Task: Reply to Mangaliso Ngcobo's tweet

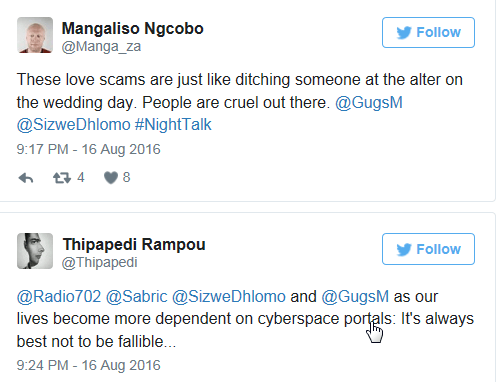Action: click(x=26, y=178)
